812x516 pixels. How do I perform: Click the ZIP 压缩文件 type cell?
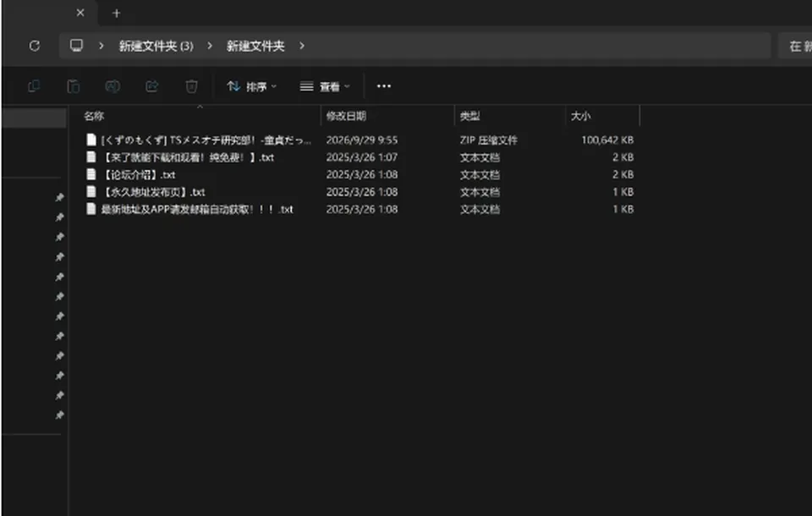pyautogui.click(x=488, y=140)
